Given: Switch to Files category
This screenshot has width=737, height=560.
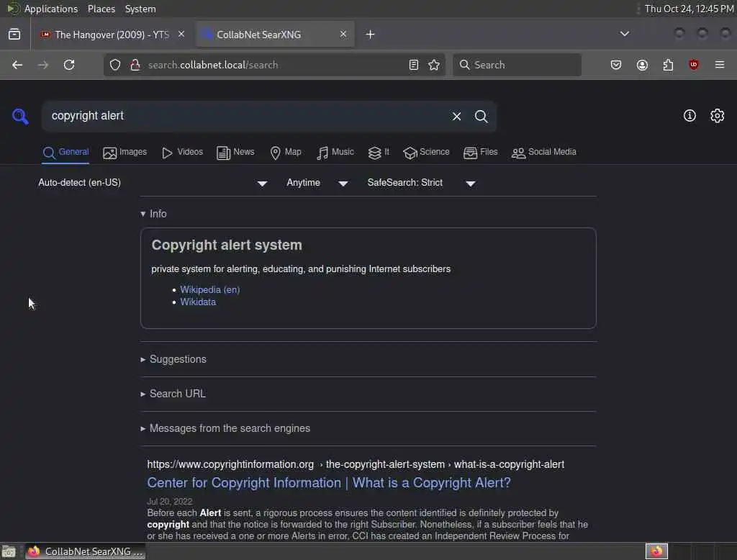Looking at the screenshot, I should [480, 153].
